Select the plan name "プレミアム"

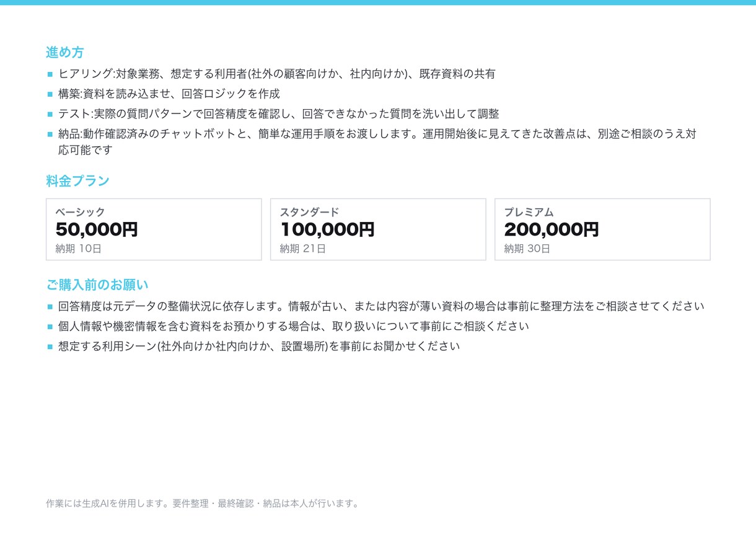(x=529, y=212)
